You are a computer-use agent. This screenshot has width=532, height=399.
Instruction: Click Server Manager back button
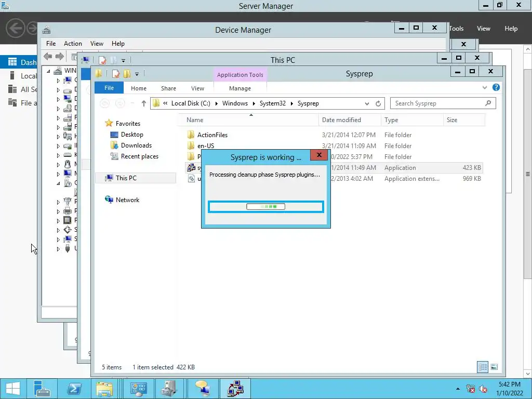click(15, 28)
